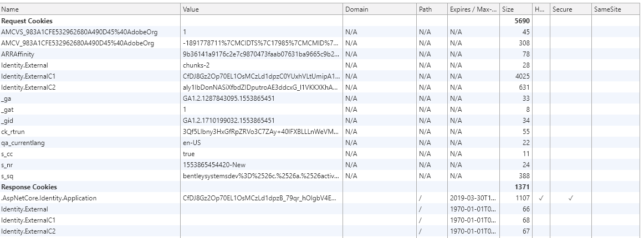Image resolution: width=644 pixels, height=238 pixels.
Task: Click the N/A path of the s_sq row
Action: click(425, 175)
